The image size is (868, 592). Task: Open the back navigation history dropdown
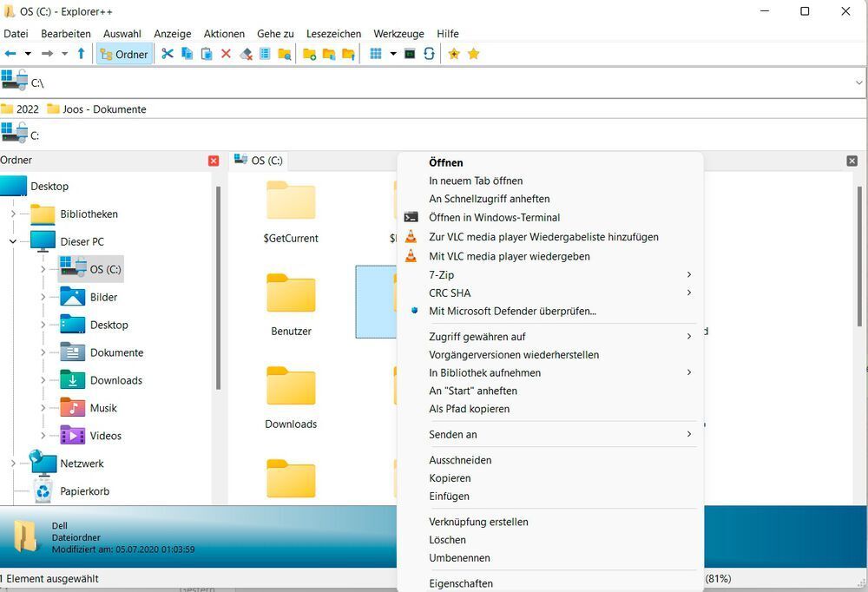(28, 54)
